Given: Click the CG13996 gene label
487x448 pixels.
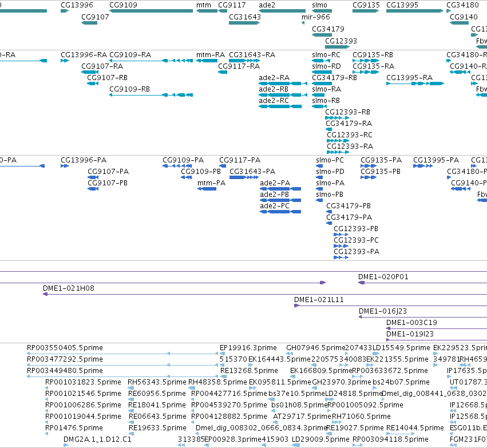Looking at the screenshot, I should coord(77,5).
